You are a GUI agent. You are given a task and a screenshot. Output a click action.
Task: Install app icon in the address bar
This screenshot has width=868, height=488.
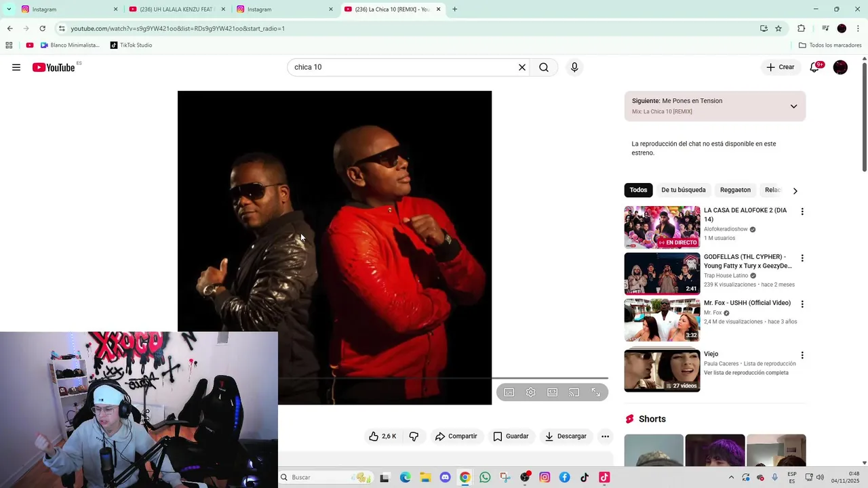pyautogui.click(x=764, y=28)
